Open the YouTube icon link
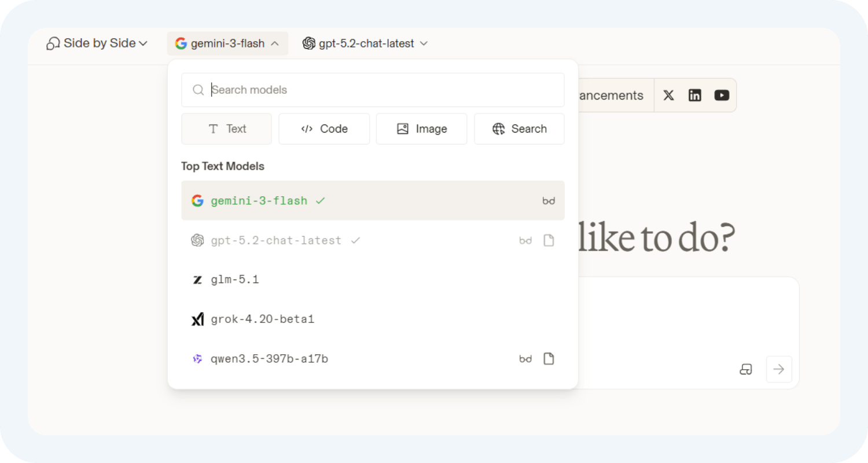Image resolution: width=868 pixels, height=463 pixels. tap(722, 95)
